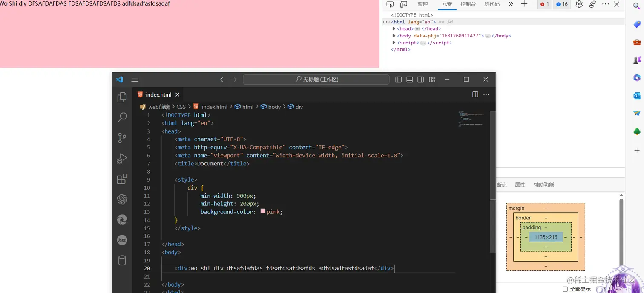The height and width of the screenshot is (293, 644).
Task: Switch to the 断点 sub-tab
Action: [x=501, y=185]
